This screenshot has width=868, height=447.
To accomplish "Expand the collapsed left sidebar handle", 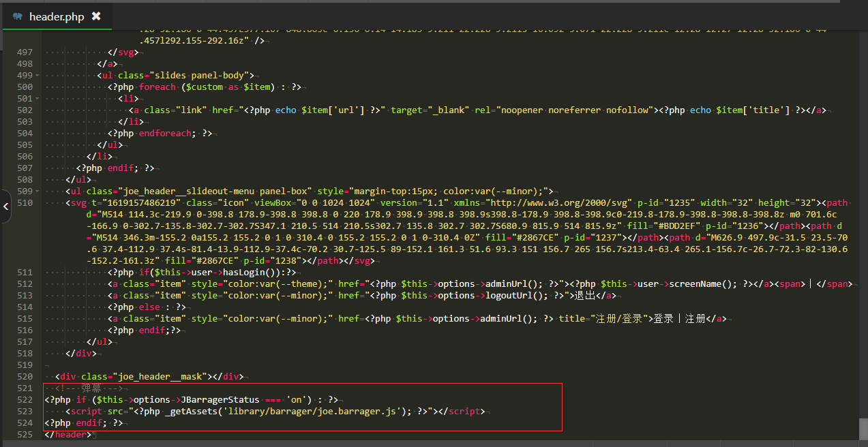I will point(5,207).
